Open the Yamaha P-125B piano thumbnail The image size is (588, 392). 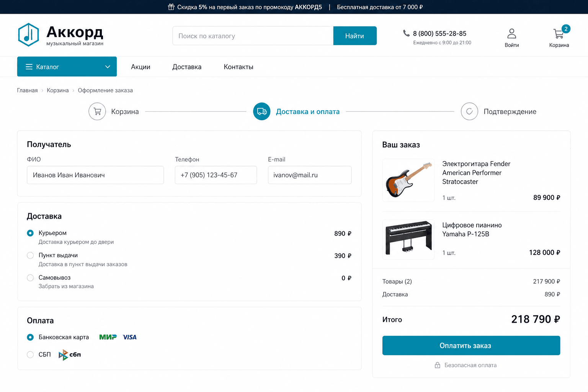click(408, 240)
